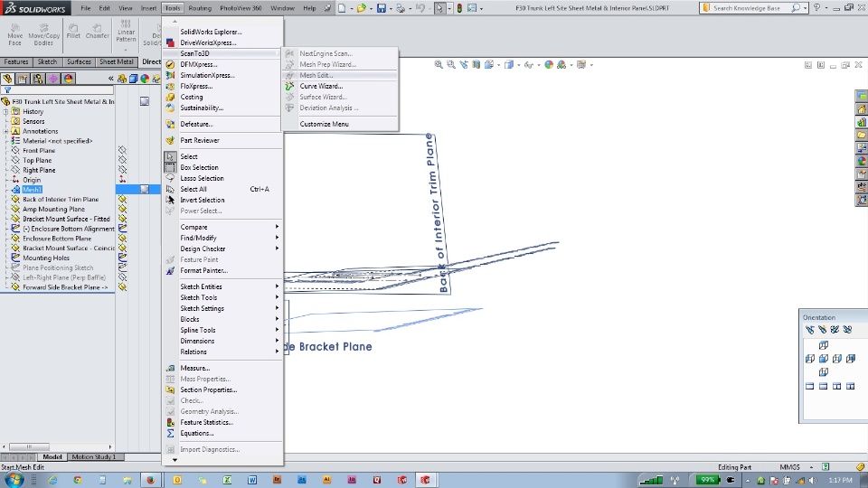
Task: Open Curve Wizard in ScanTo3D submenu
Action: tap(339, 86)
